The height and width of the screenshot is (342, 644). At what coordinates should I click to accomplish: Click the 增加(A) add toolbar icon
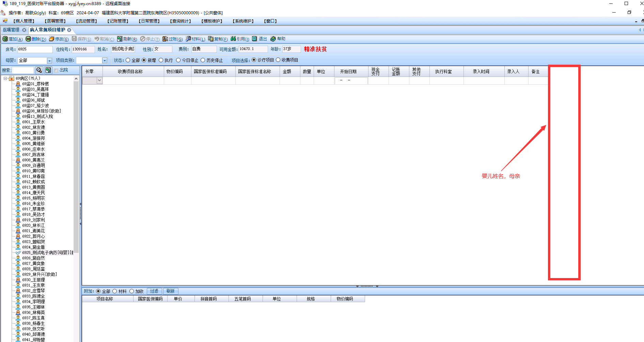pyautogui.click(x=5, y=39)
